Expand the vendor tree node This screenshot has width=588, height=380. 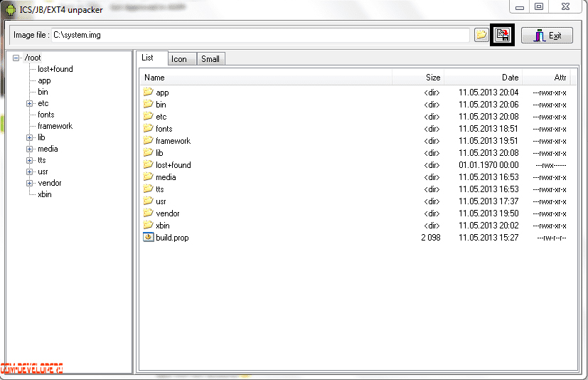pos(29,184)
